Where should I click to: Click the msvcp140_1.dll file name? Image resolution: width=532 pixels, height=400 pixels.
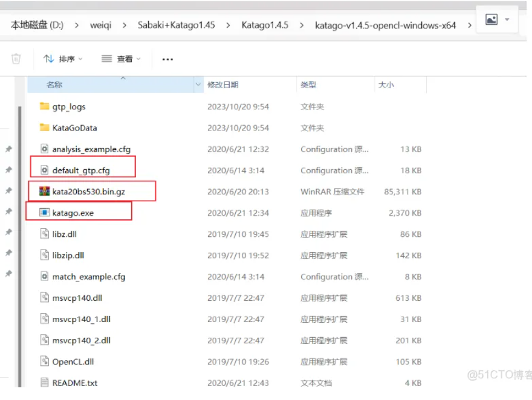click(x=82, y=319)
